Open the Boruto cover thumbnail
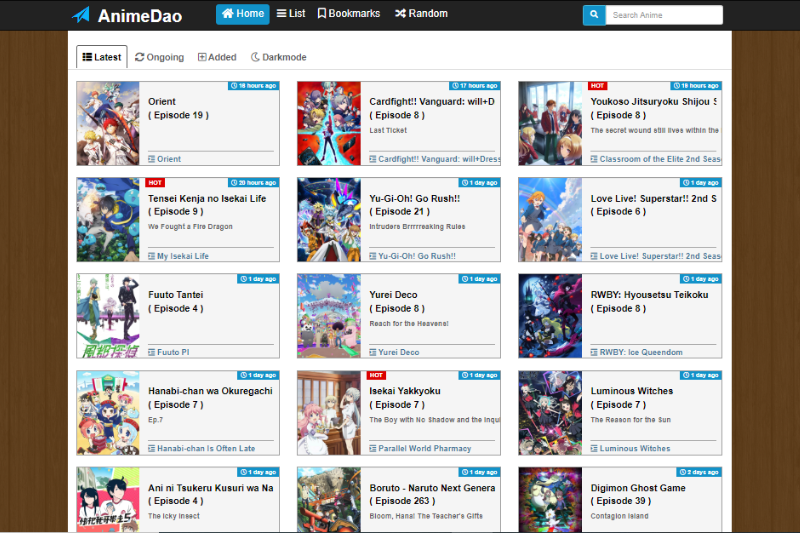Viewport: 800px width, 533px height. pyautogui.click(x=329, y=500)
